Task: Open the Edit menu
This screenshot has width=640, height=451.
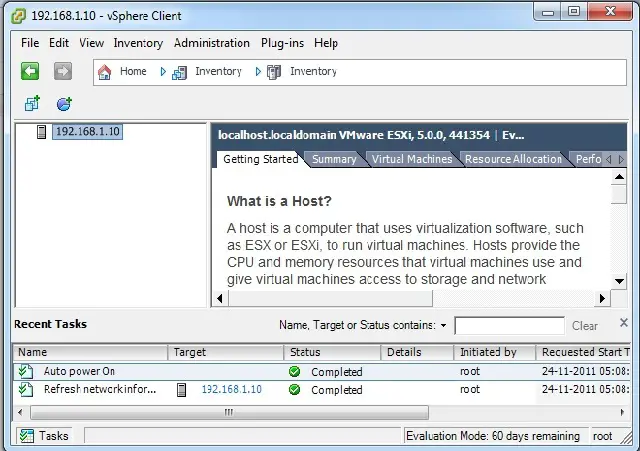Action: pos(59,43)
